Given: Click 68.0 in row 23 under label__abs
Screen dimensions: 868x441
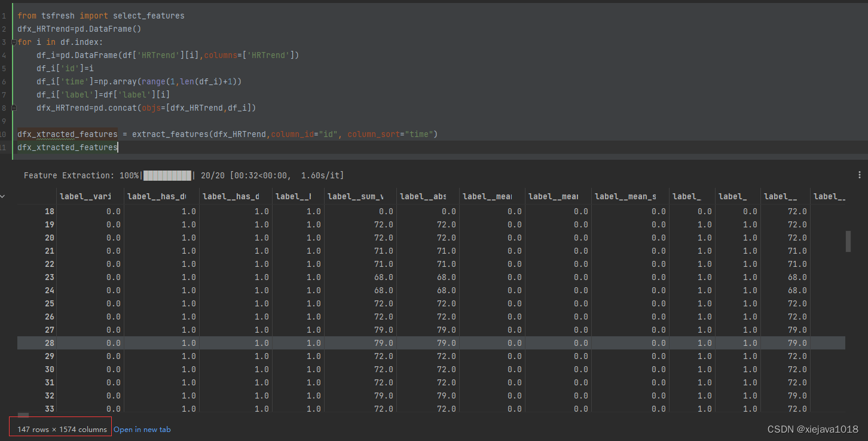Looking at the screenshot, I should coord(446,277).
